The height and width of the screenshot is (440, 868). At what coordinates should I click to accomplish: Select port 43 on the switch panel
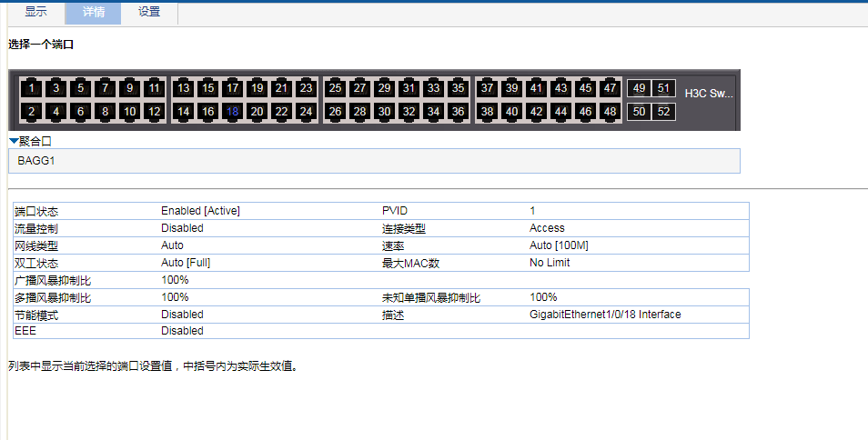click(x=560, y=88)
